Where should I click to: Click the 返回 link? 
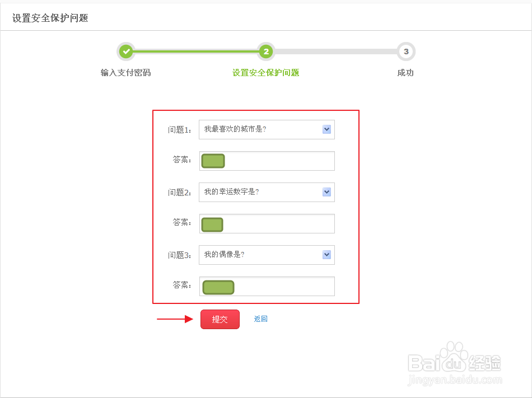(260, 319)
